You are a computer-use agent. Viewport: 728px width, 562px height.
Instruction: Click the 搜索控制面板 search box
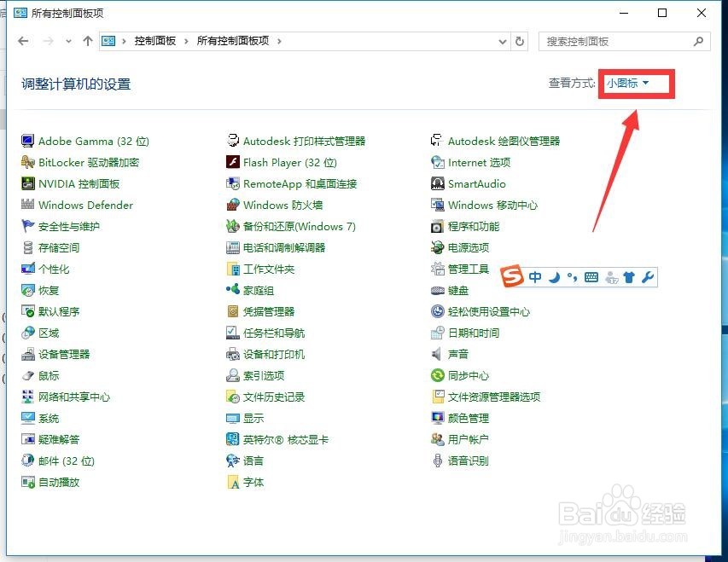tap(624, 41)
